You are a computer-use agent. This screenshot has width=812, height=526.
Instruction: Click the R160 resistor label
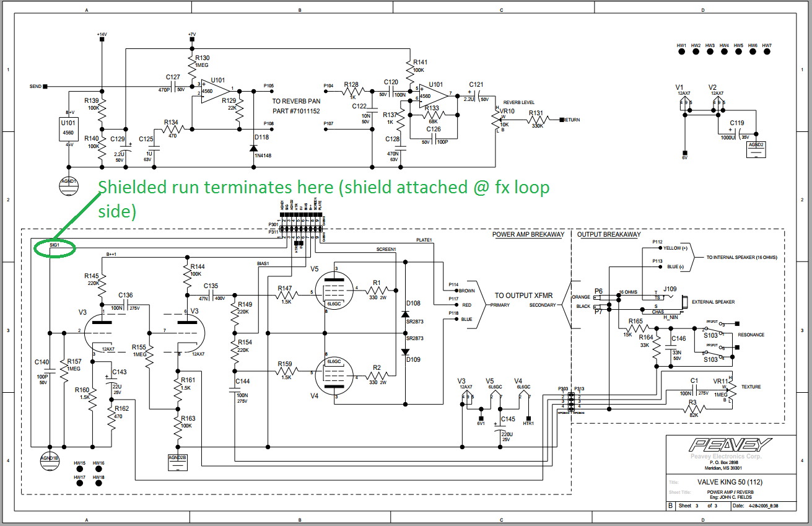[x=82, y=390]
